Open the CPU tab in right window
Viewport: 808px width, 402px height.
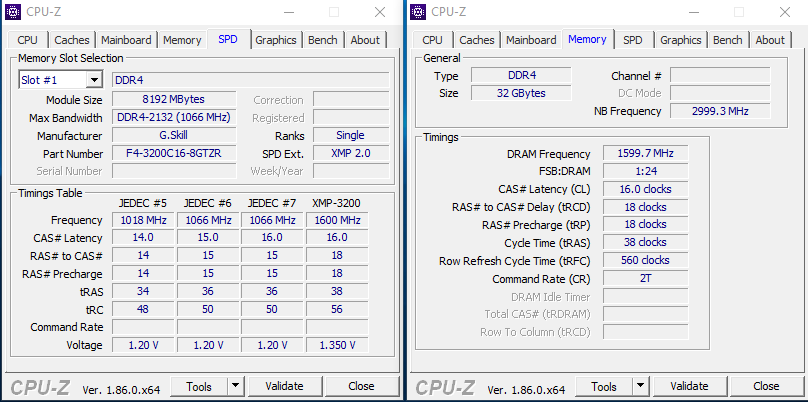[x=432, y=40]
